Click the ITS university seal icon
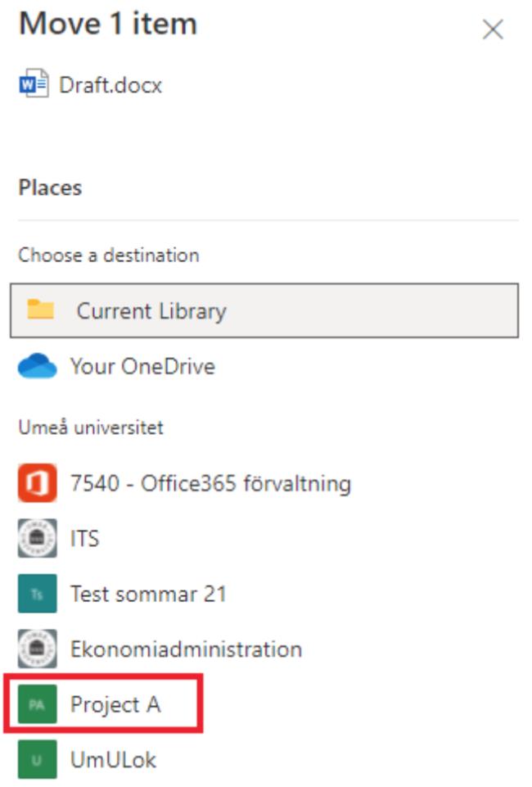532x787 pixels. coord(37,539)
